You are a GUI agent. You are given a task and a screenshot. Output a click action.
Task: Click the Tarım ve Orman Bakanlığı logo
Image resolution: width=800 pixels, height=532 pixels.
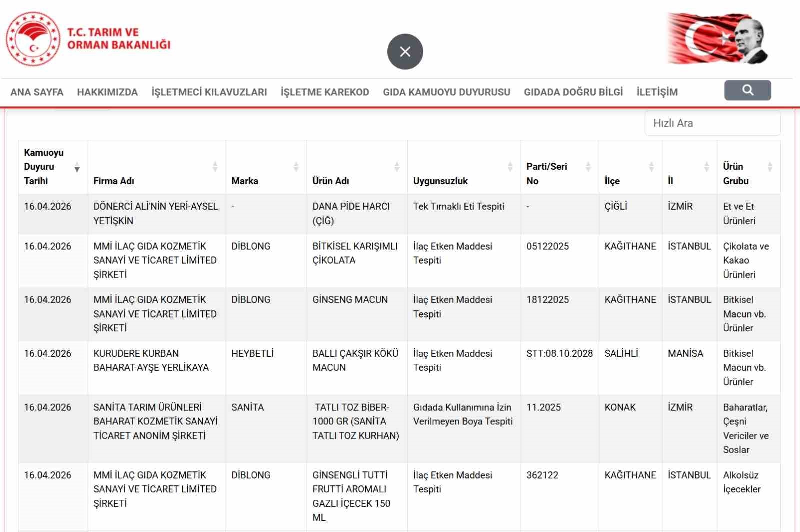click(88, 39)
